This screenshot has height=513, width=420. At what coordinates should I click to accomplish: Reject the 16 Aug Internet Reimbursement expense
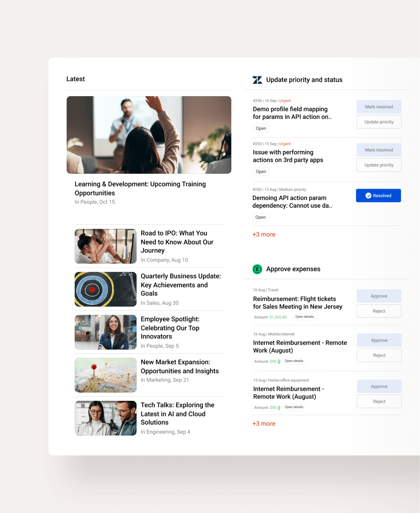pyautogui.click(x=379, y=355)
